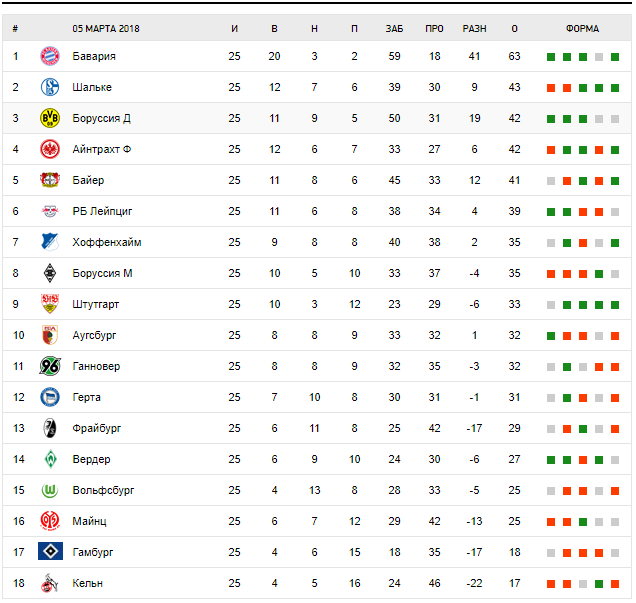Click the Bayern Munich club logo
The height and width of the screenshot is (603, 636).
(50, 56)
